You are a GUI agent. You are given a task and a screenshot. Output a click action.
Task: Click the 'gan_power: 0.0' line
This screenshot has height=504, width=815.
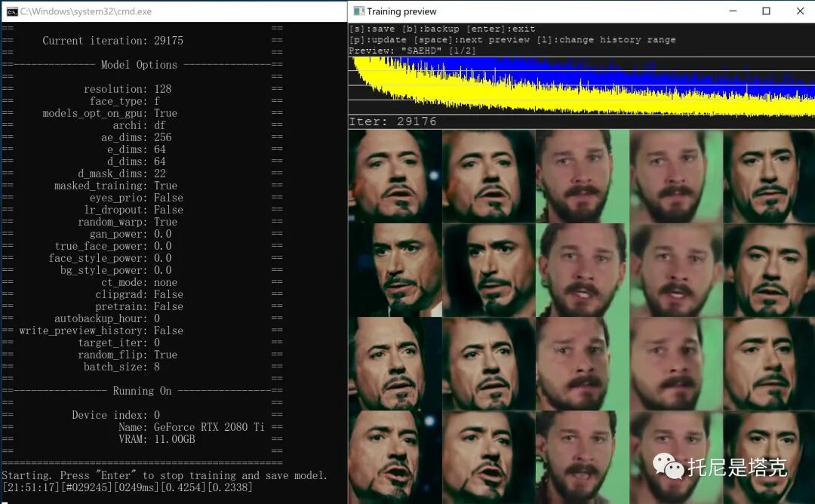click(x=131, y=234)
